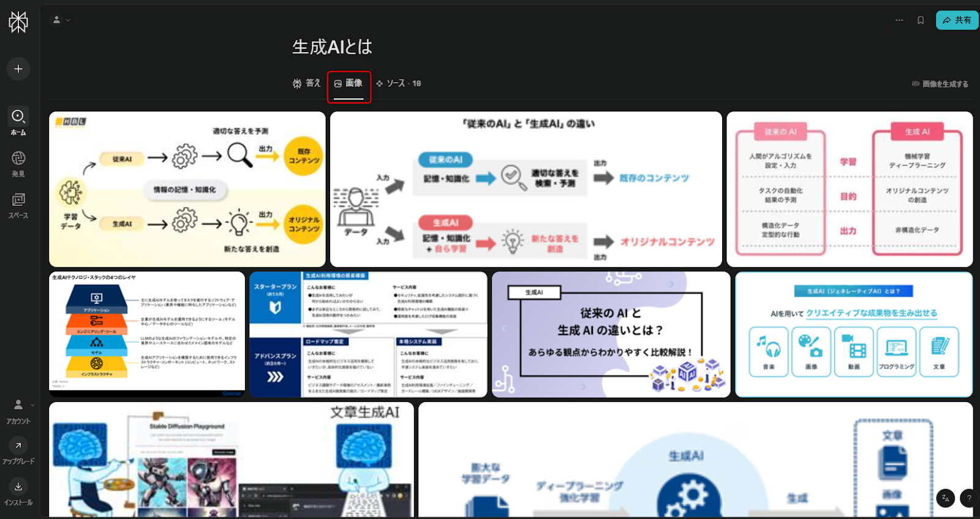Open the 文章生成AI image thumbnail
The image size is (980, 519).
point(232,460)
